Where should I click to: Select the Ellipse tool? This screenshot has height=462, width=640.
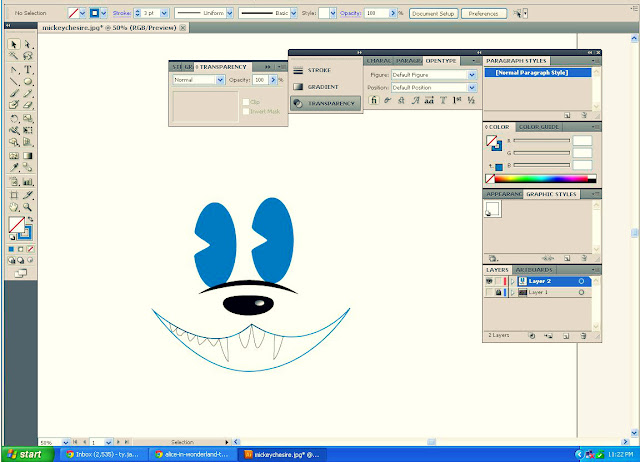(27, 82)
